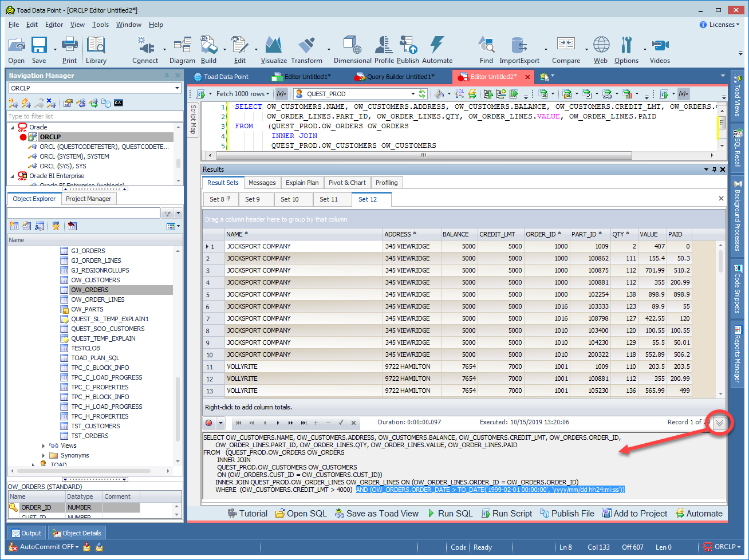Screen dimensions: 749x560
Task: Switch to the Explain Plan tab
Action: (302, 183)
